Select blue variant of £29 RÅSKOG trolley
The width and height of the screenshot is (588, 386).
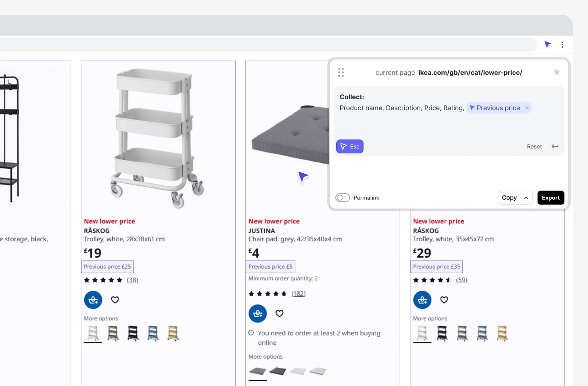[482, 333]
